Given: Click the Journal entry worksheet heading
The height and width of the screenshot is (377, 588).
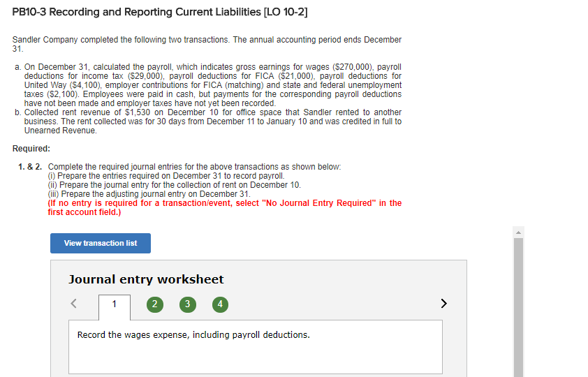Looking at the screenshot, I should (146, 279).
